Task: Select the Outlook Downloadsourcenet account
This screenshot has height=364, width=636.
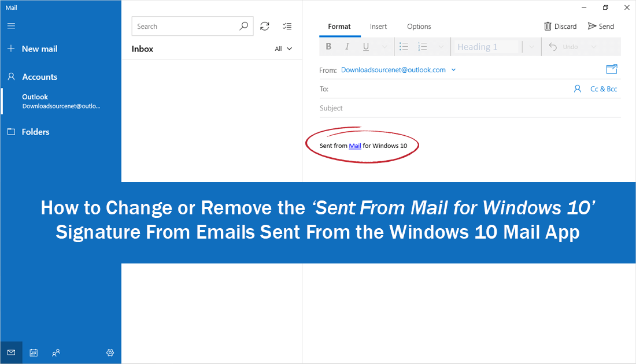Action: point(61,101)
